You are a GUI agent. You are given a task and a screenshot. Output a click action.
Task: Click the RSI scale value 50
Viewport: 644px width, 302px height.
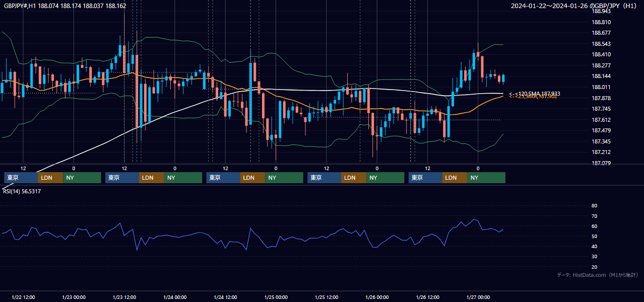coord(595,236)
